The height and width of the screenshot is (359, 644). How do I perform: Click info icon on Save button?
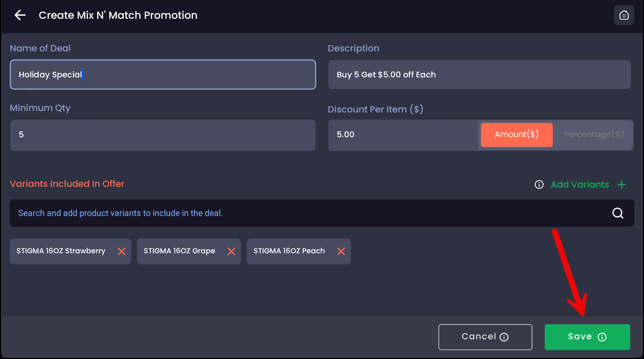(602, 337)
